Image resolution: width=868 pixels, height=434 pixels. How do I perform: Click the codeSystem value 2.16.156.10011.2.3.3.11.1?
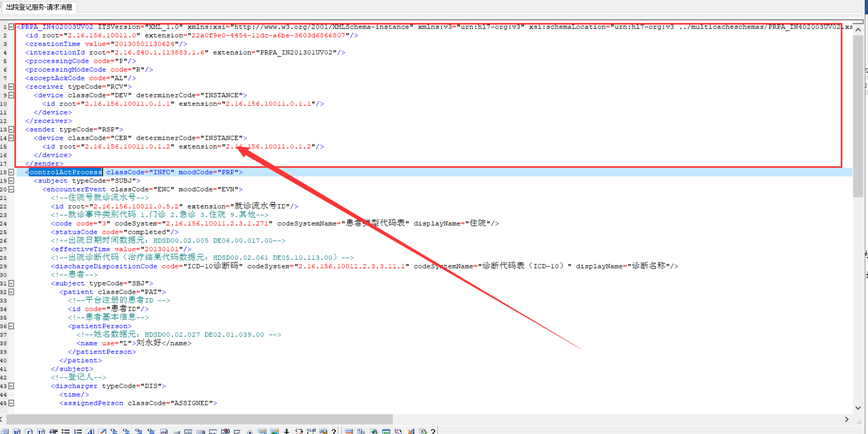(352, 266)
